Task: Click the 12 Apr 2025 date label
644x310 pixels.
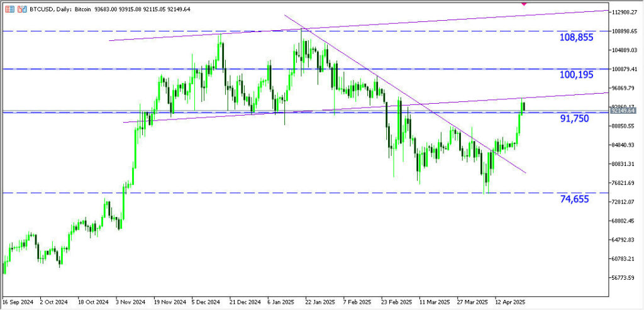Action: coord(511,301)
